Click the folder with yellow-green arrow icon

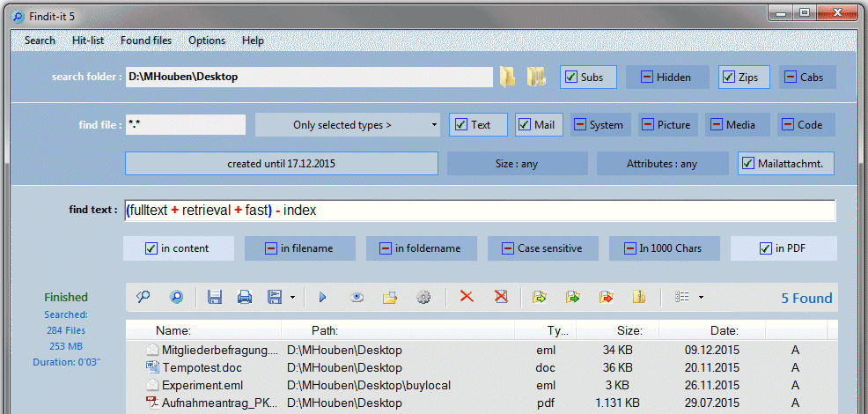point(539,297)
